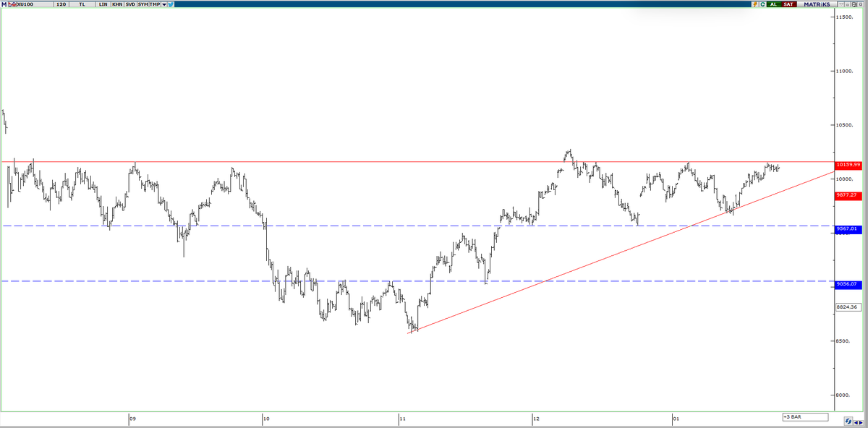Click the right scroll arrow at bottom right
The height and width of the screenshot is (428, 868).
(861, 423)
